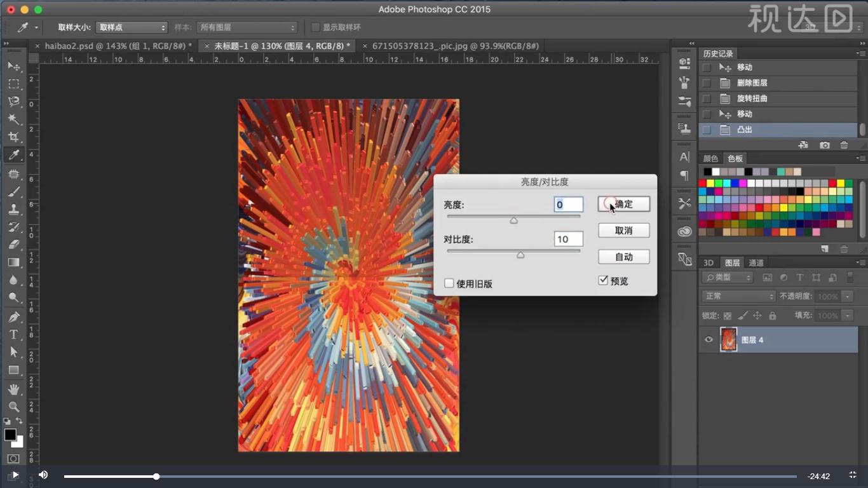868x488 pixels.
Task: Select the Zoom tool
Action: [13, 407]
